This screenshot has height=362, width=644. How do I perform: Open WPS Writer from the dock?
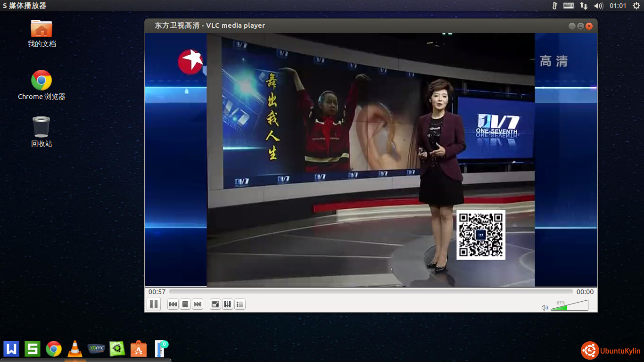click(11, 349)
